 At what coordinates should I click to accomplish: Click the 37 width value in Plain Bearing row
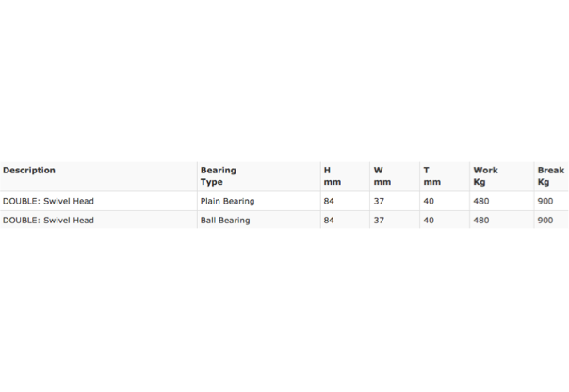tap(379, 201)
